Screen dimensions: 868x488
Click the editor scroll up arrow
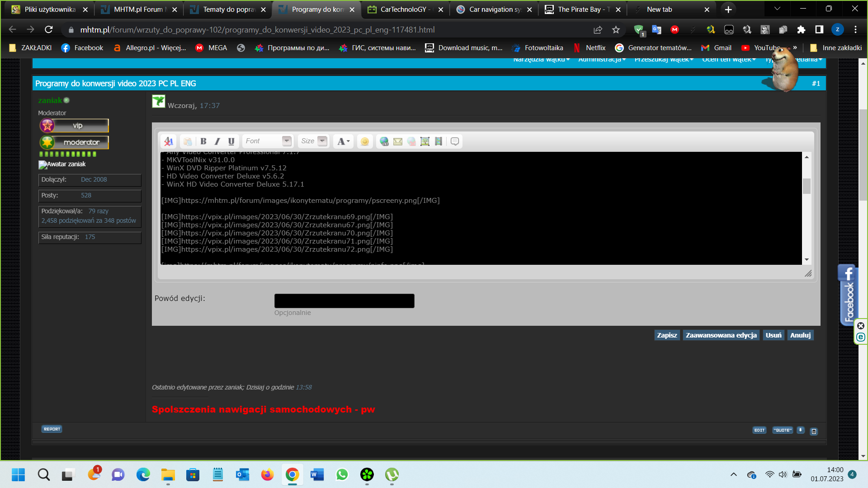tap(807, 157)
